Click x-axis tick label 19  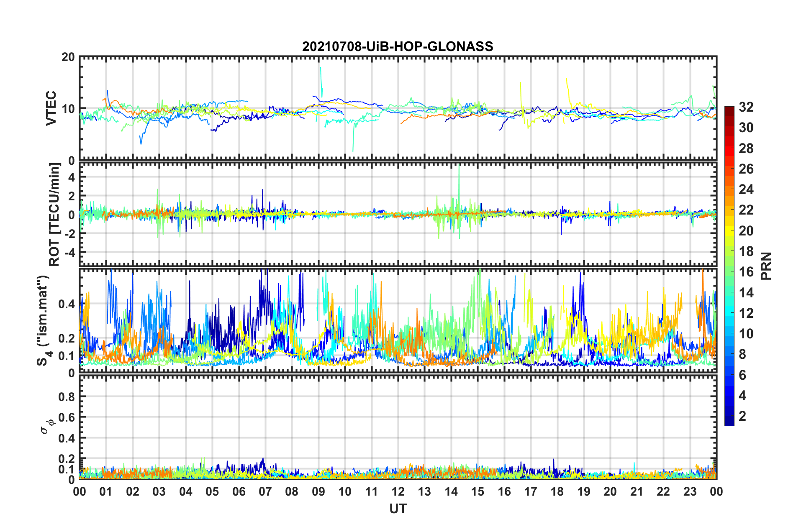coord(584,491)
